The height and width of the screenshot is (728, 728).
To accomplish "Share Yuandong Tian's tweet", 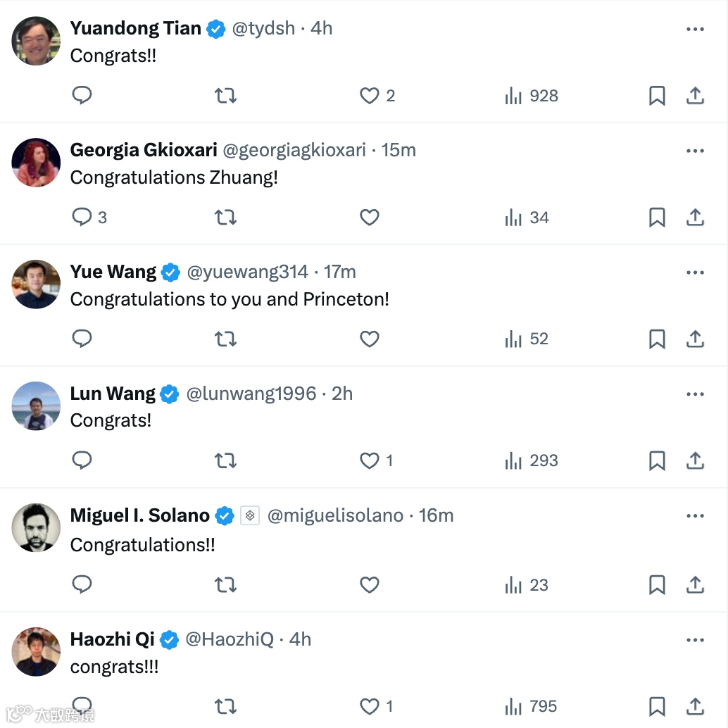I will pyautogui.click(x=695, y=96).
